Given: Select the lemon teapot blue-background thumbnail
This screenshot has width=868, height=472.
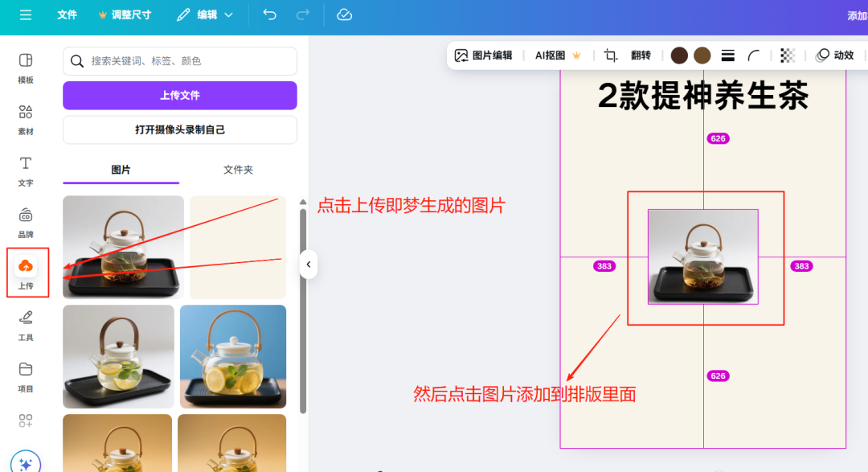Looking at the screenshot, I should 233,356.
